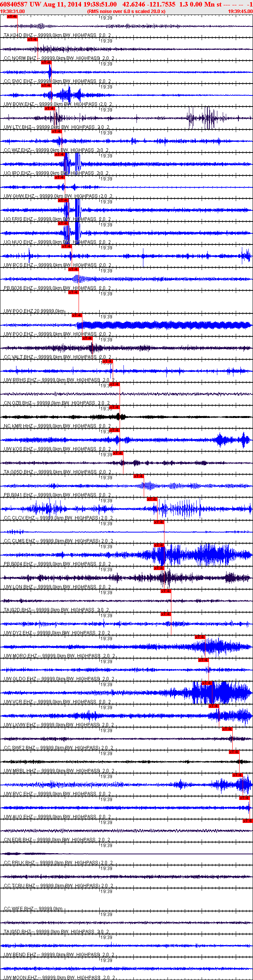
Task: Click the red pick marker on UW MORO trace
Action: [200, 637]
